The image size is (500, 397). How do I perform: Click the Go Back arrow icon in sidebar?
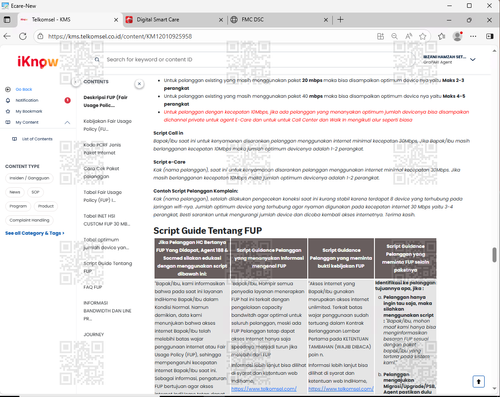pyautogui.click(x=8, y=89)
